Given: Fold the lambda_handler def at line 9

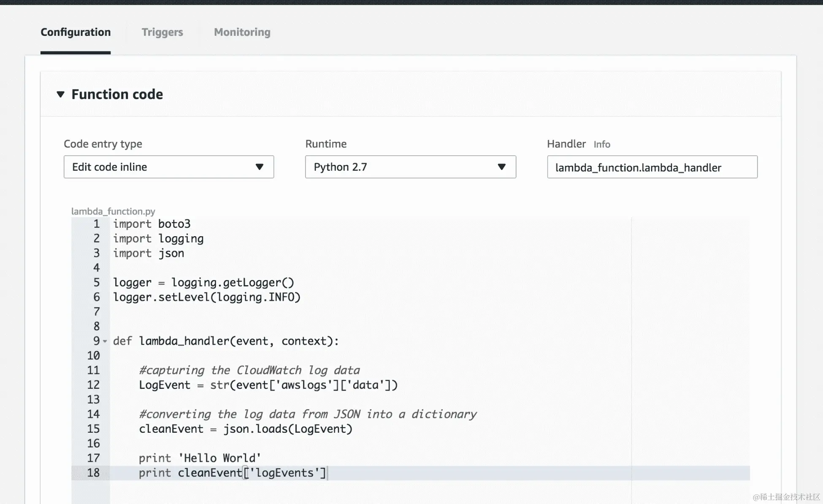Looking at the screenshot, I should (x=105, y=341).
